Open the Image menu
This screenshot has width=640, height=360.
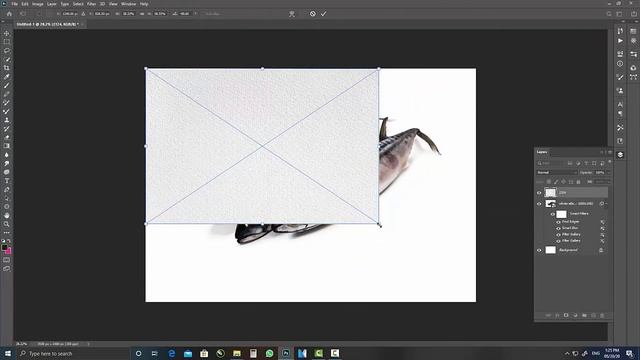[x=38, y=4]
